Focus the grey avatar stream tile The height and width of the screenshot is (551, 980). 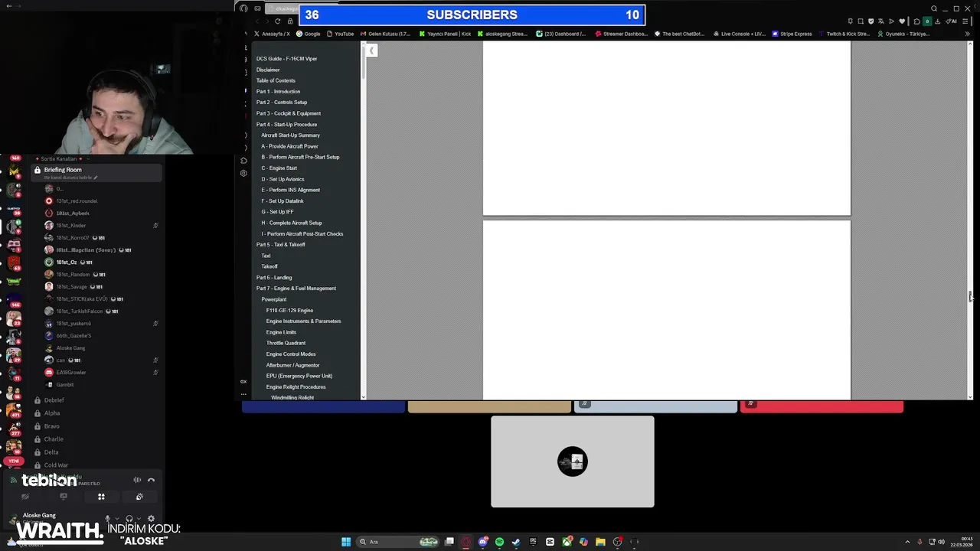point(573,461)
